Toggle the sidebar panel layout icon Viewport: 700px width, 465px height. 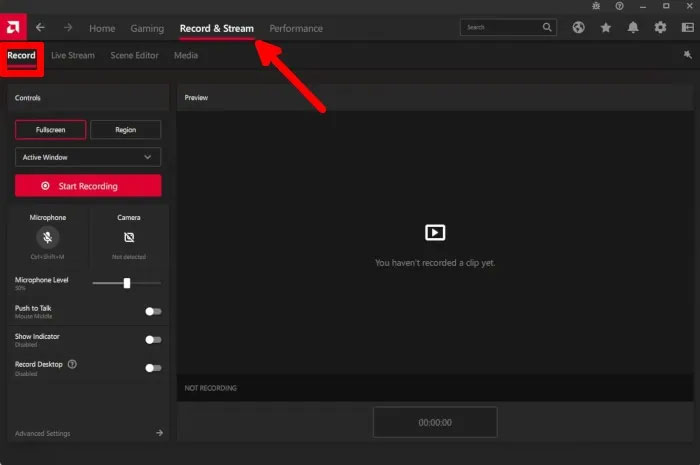click(688, 28)
